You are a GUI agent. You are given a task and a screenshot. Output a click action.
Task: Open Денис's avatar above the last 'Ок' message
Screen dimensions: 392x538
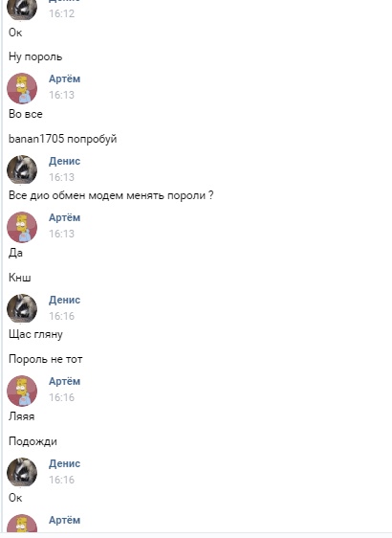coord(22,473)
